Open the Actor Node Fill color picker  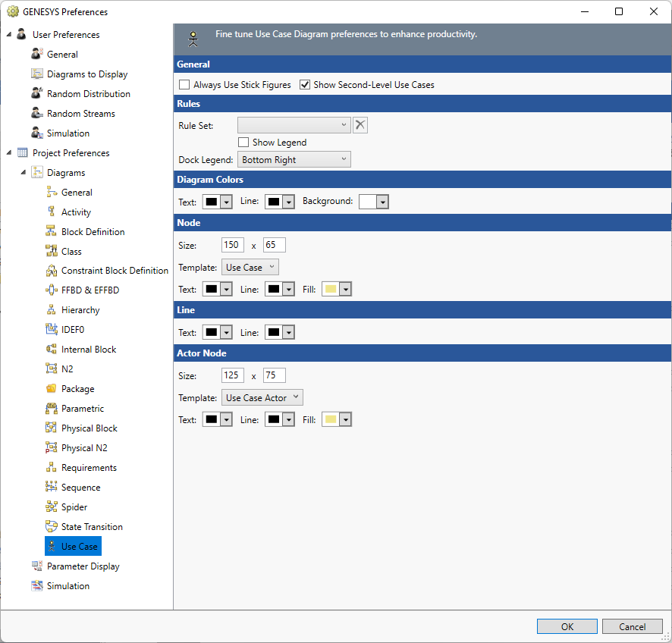(x=344, y=419)
